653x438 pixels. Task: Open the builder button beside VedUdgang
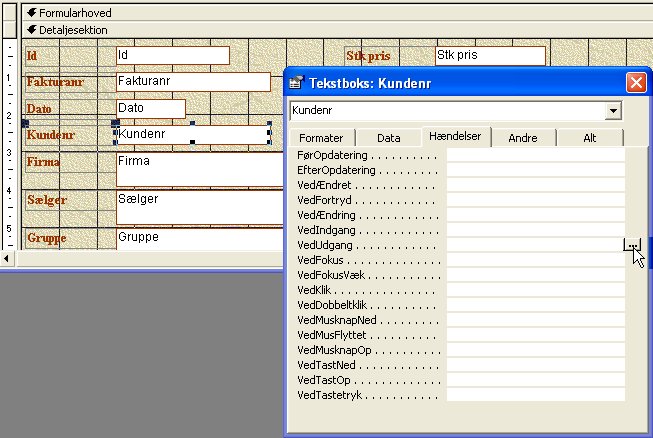click(x=632, y=245)
